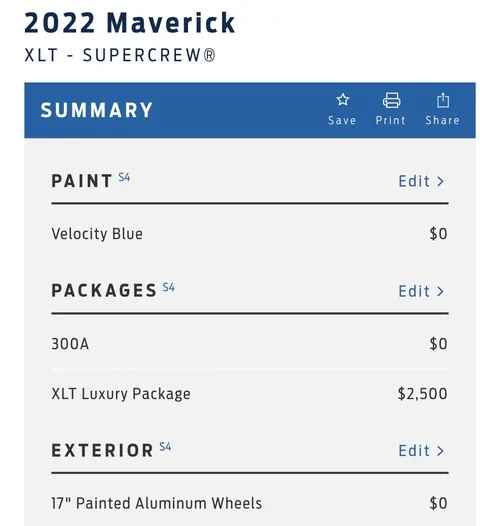Click the Print printer icon
The height and width of the screenshot is (526, 480).
point(391,100)
